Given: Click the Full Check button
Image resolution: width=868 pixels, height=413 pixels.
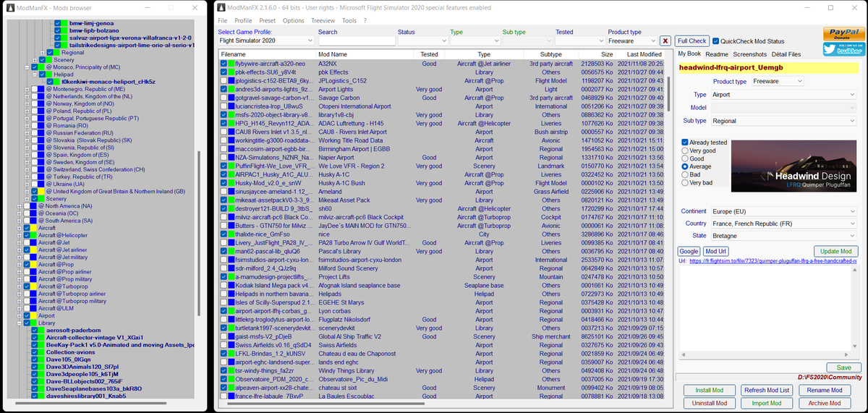Looking at the screenshot, I should pyautogui.click(x=692, y=41).
